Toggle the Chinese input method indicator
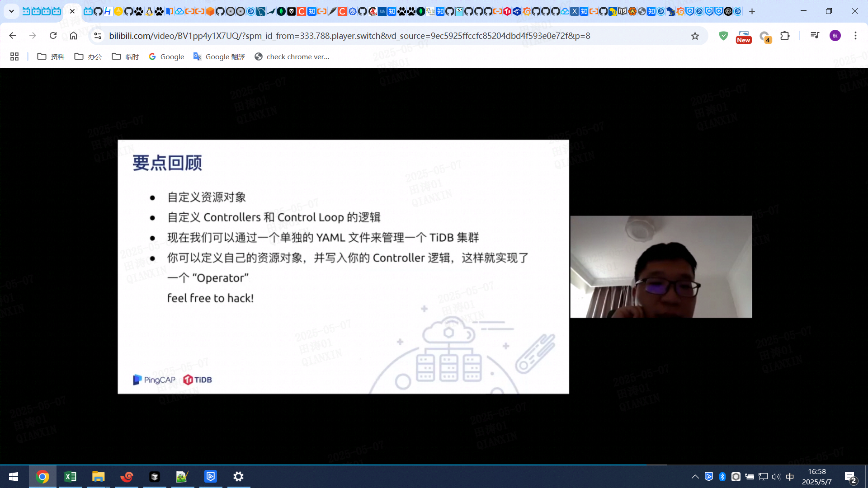Viewport: 868px width, 488px height. click(x=790, y=477)
